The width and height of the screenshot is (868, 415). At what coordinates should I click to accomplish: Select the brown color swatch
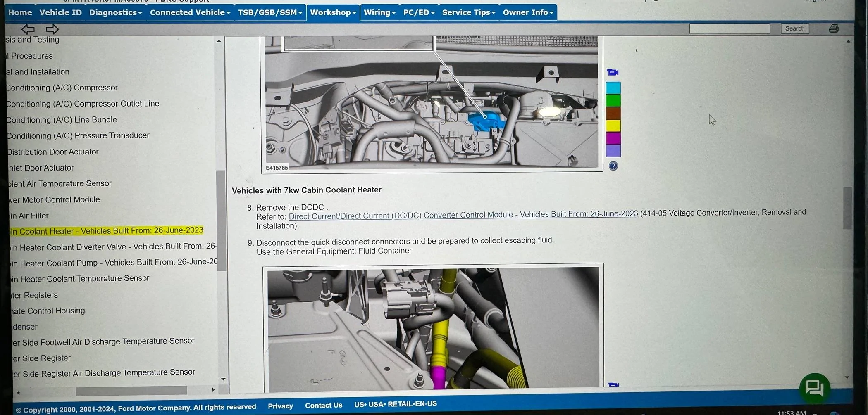pyautogui.click(x=613, y=113)
